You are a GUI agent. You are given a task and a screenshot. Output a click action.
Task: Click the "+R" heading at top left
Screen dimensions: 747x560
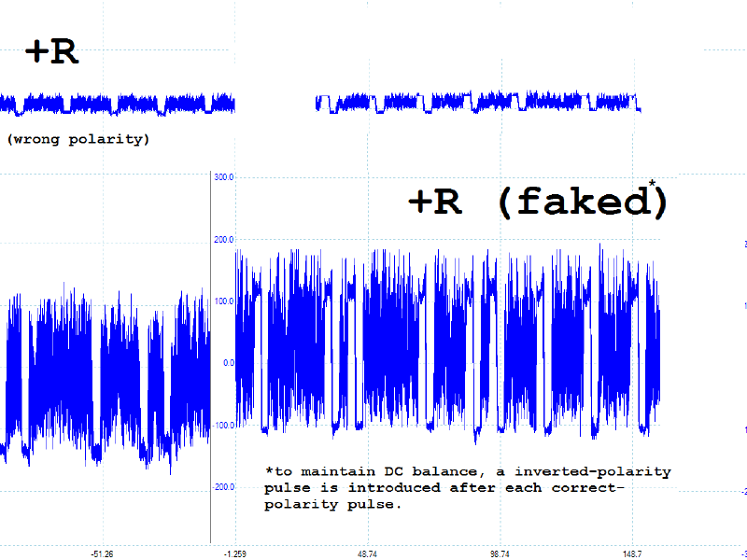[52, 51]
